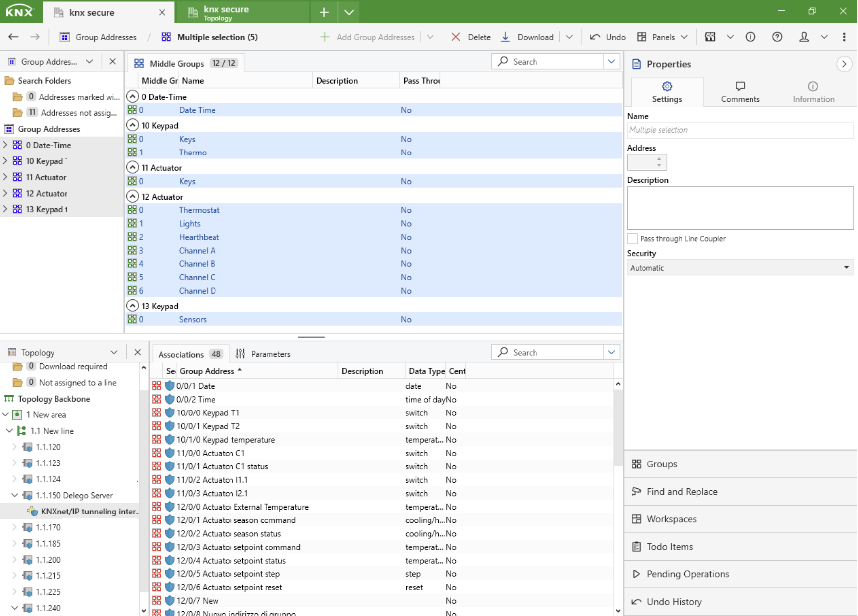Expand 11 Actuator in the tree
This screenshot has width=858, height=616.
(5, 177)
